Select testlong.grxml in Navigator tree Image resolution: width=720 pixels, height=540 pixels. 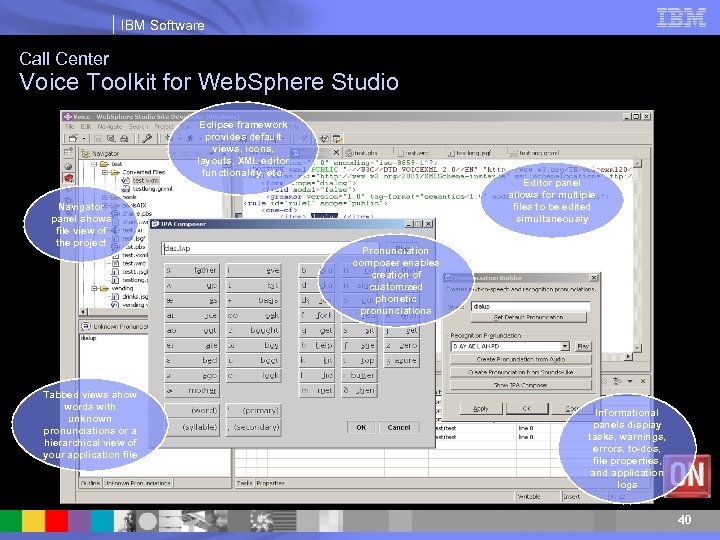pyautogui.click(x=152, y=189)
